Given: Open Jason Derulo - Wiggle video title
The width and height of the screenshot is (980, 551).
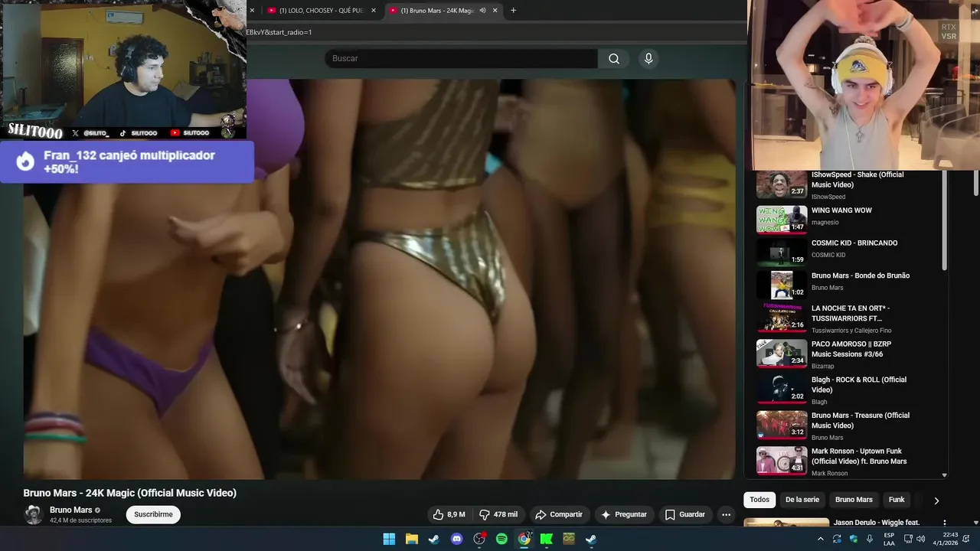Looking at the screenshot, I should click(x=877, y=523).
